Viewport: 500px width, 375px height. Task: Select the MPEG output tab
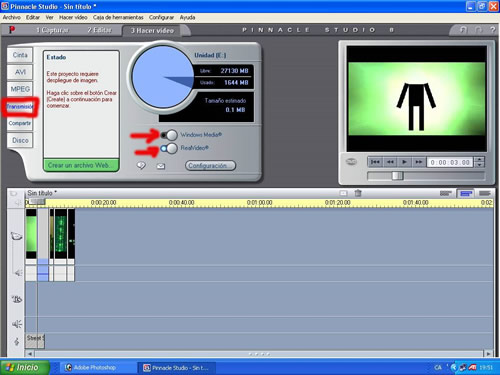tap(20, 89)
